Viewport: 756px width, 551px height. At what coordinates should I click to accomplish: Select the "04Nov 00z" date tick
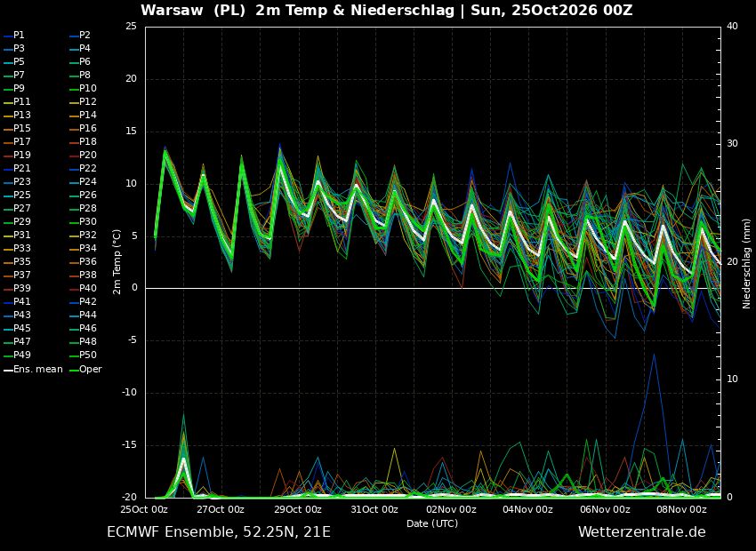coord(529,509)
